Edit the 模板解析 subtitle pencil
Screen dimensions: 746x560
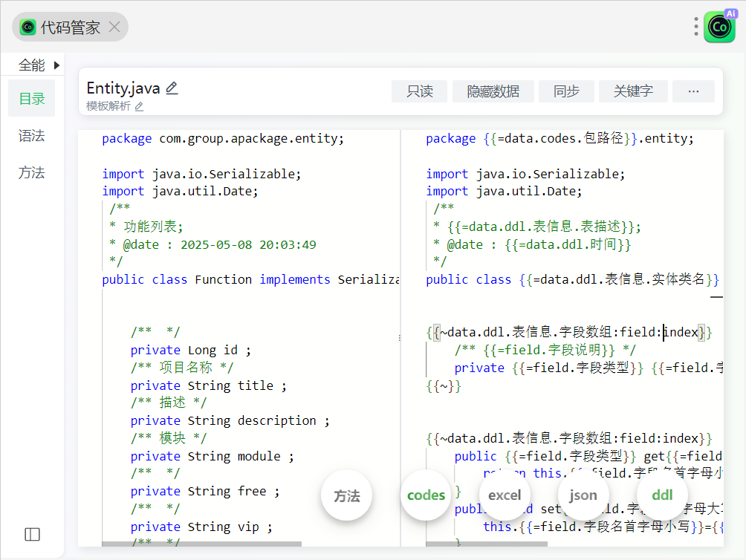pos(139,106)
